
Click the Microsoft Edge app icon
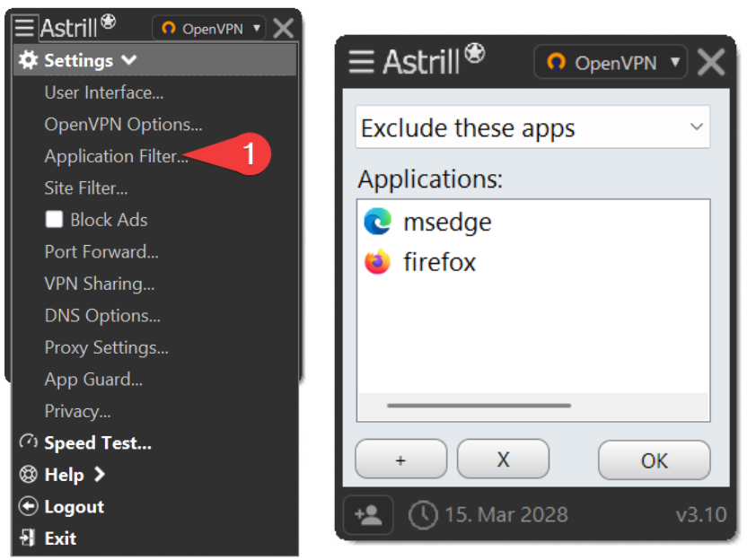click(x=377, y=222)
